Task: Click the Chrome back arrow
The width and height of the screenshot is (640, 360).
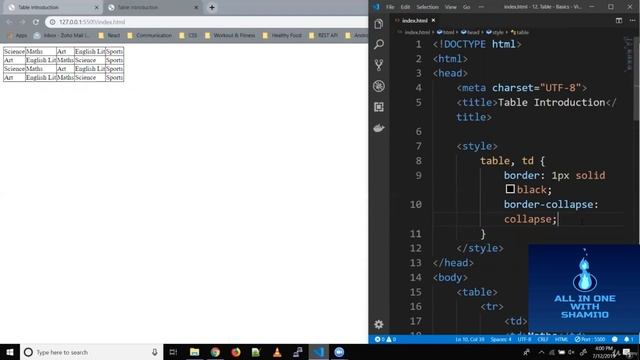Action: tap(9, 22)
